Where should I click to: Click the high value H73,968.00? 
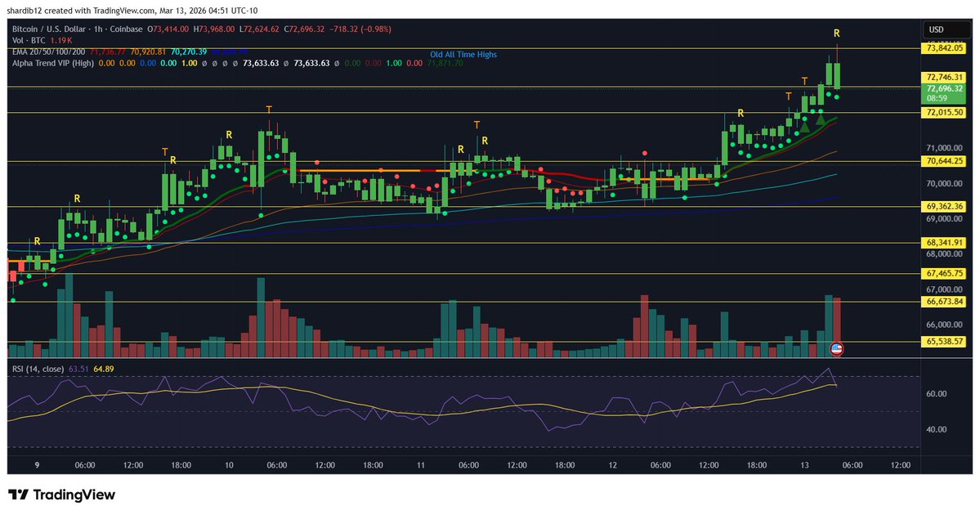pos(214,29)
